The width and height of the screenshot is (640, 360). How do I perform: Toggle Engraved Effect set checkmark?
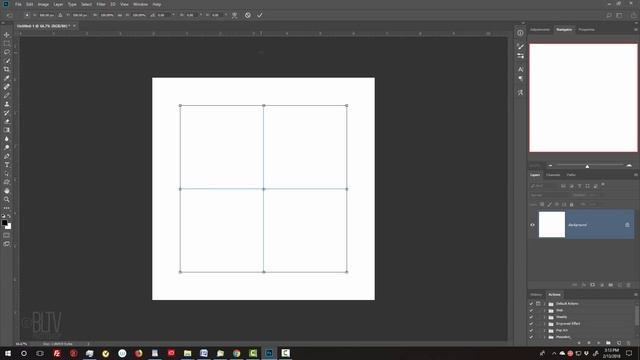pos(531,324)
